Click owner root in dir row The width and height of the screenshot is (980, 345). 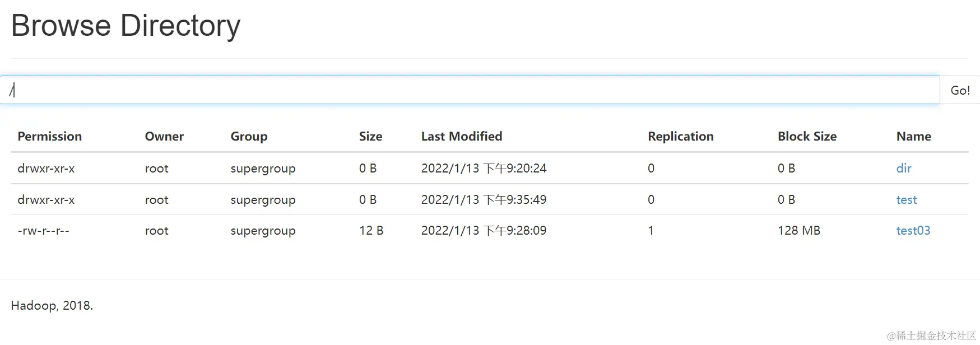coord(157,168)
